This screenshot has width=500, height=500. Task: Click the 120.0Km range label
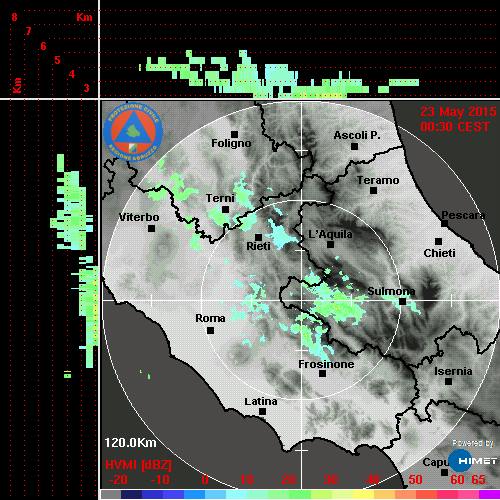(x=130, y=443)
